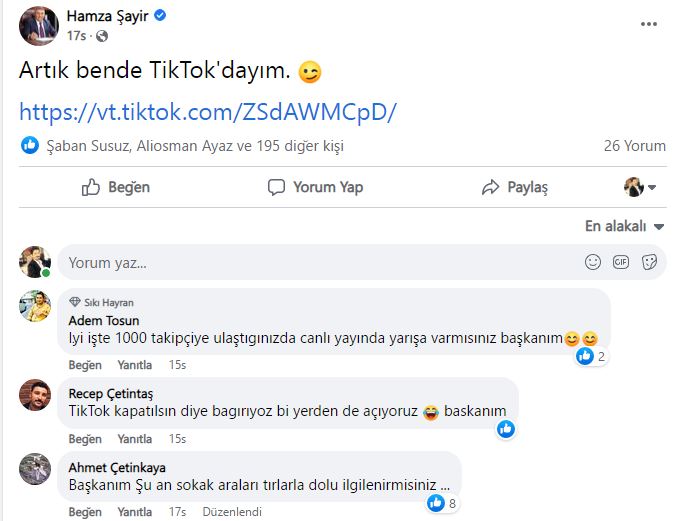Click the like reaction on Recep Çetintaş's comment
The width and height of the screenshot is (680, 521).
coord(506,429)
